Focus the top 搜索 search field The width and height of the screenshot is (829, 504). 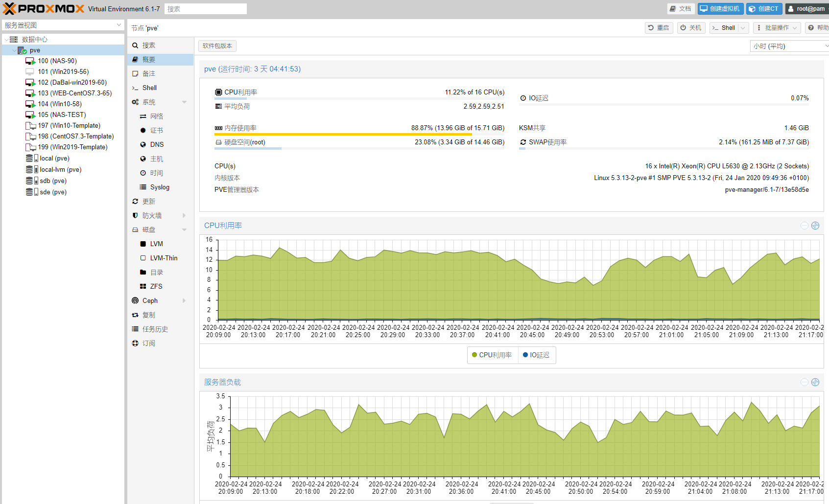click(x=206, y=9)
